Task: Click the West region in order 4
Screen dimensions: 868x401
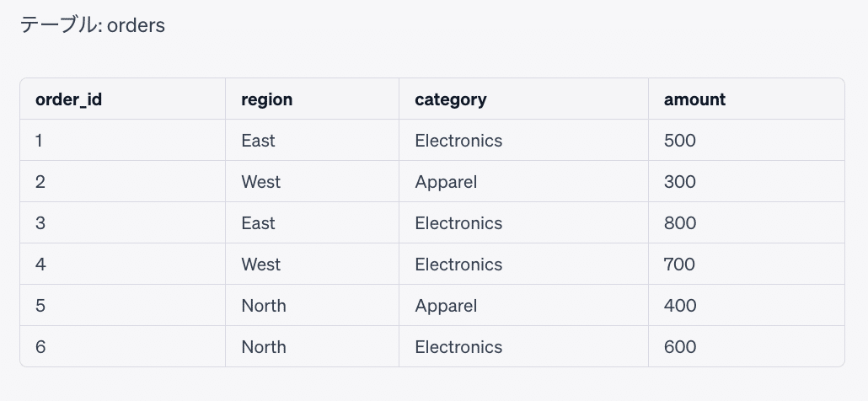Action: point(260,265)
